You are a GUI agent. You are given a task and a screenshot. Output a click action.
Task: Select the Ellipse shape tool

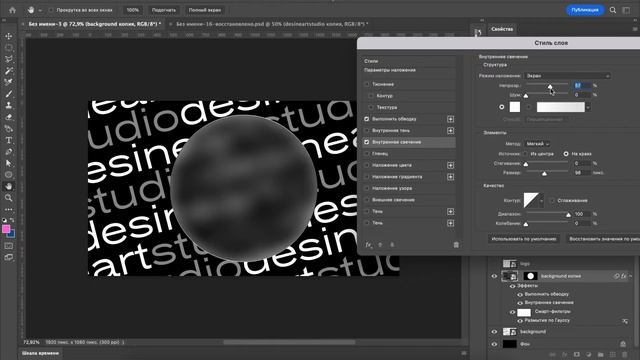9,175
